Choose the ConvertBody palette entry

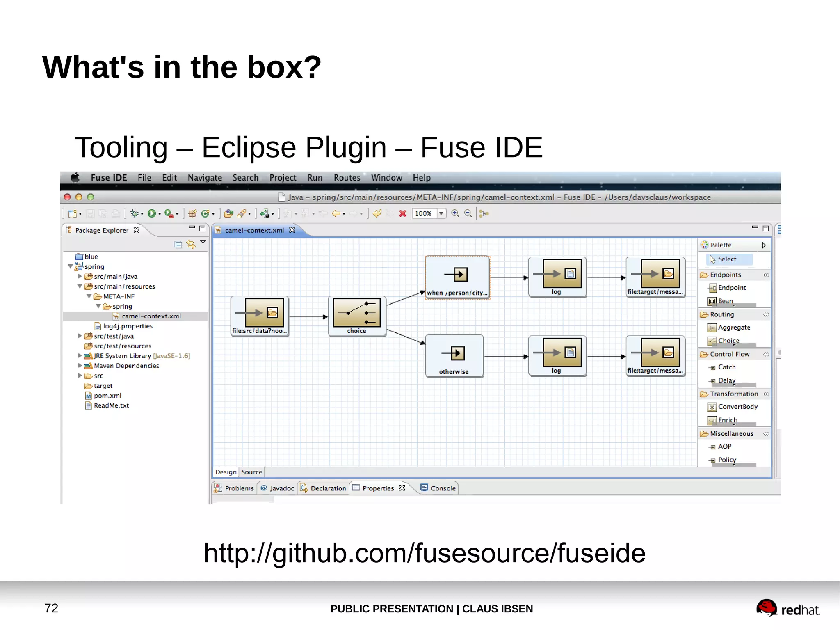[x=737, y=407]
